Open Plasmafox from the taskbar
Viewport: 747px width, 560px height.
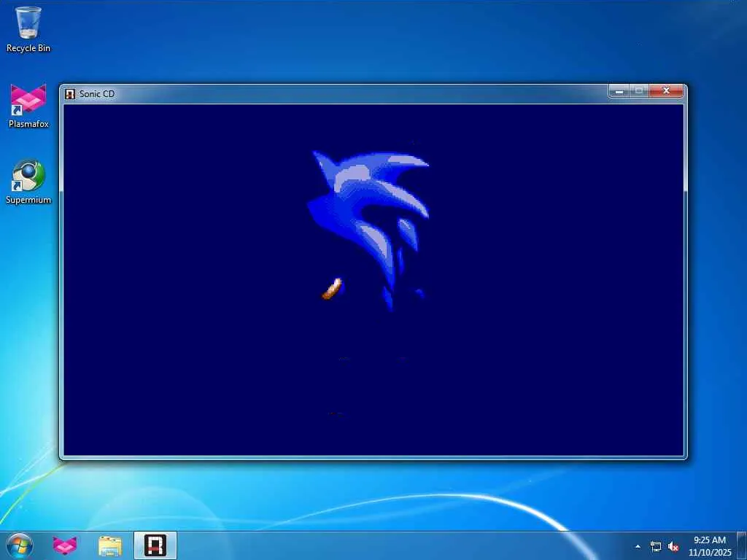pos(65,545)
